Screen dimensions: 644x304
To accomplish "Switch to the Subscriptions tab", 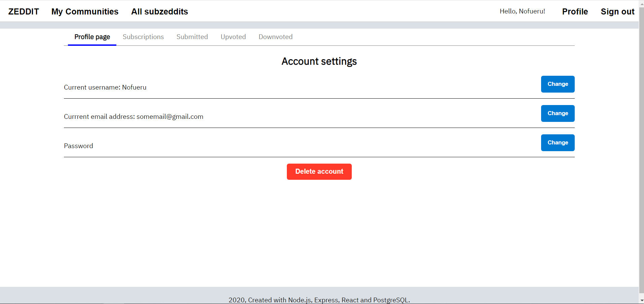I will 143,37.
